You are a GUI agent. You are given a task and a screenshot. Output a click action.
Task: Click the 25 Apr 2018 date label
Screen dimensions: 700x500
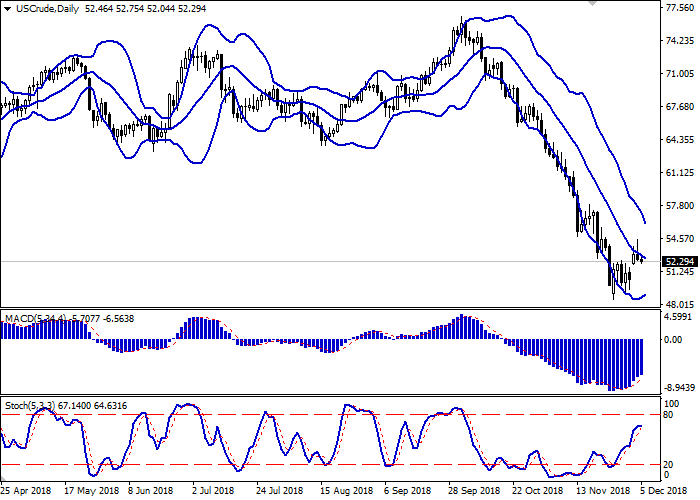(x=26, y=491)
